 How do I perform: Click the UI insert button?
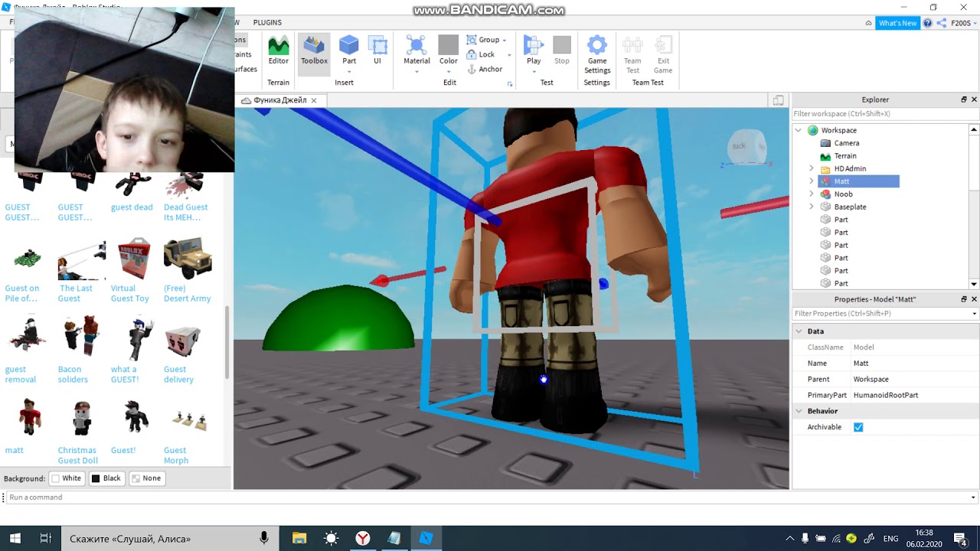[377, 51]
